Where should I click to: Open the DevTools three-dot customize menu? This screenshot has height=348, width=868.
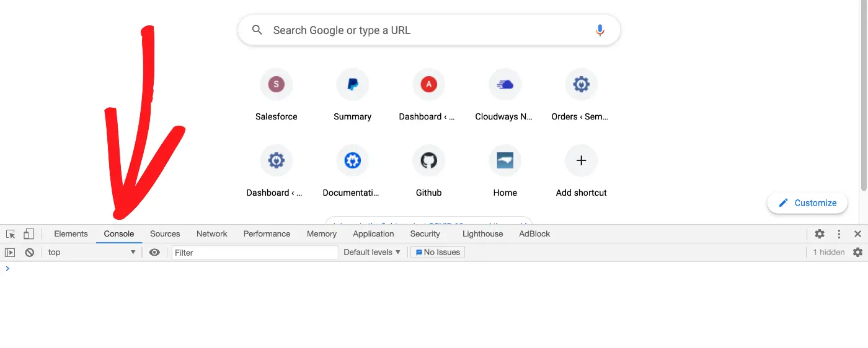click(839, 234)
